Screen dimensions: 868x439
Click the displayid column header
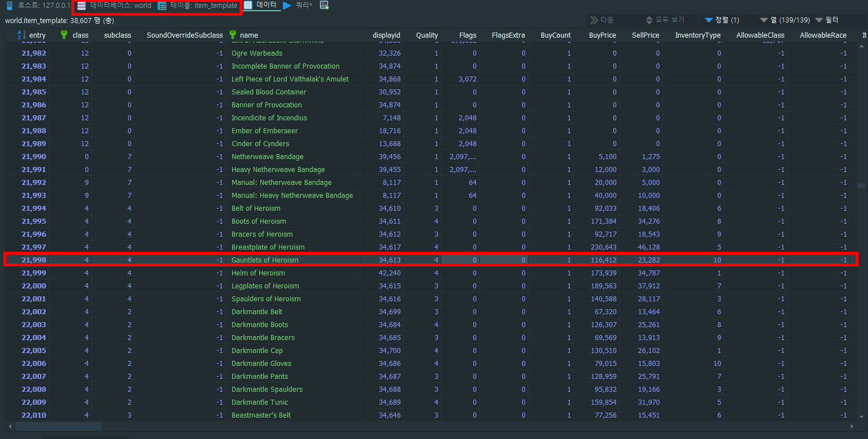[386, 35]
